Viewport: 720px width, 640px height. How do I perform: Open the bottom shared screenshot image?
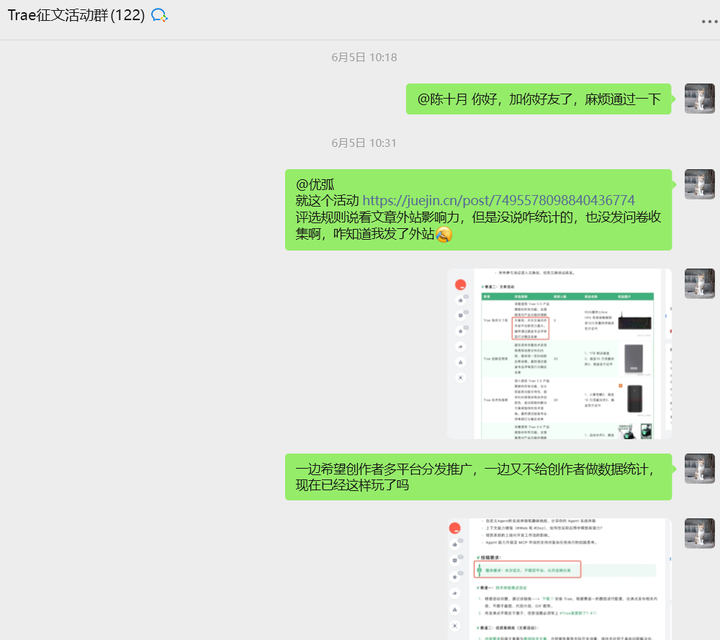(559, 578)
